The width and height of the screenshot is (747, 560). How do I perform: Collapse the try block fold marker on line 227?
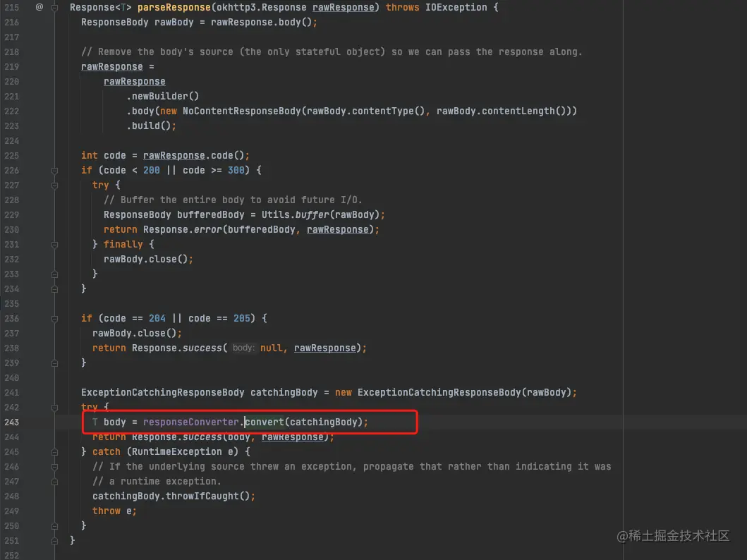point(55,185)
